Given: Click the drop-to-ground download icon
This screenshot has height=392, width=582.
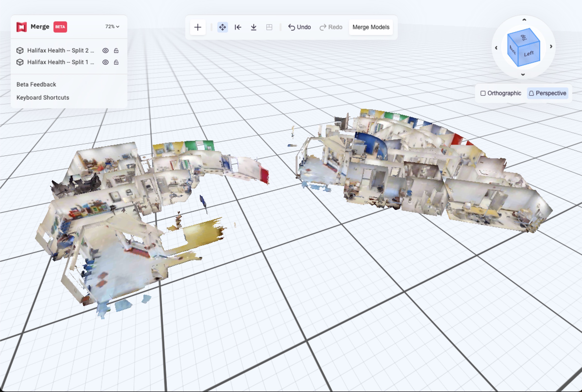Looking at the screenshot, I should pyautogui.click(x=254, y=27).
